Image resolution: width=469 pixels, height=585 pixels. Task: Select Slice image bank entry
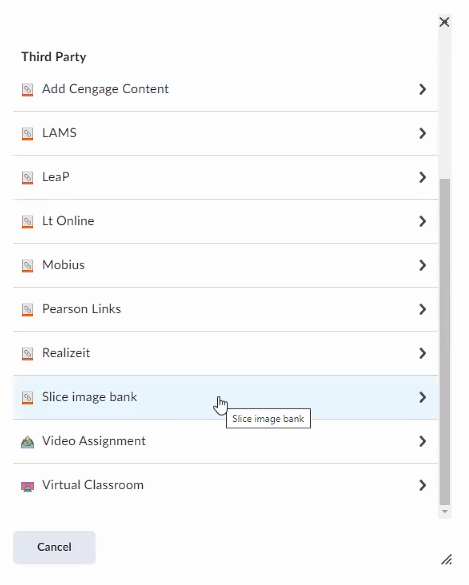[x=225, y=397]
